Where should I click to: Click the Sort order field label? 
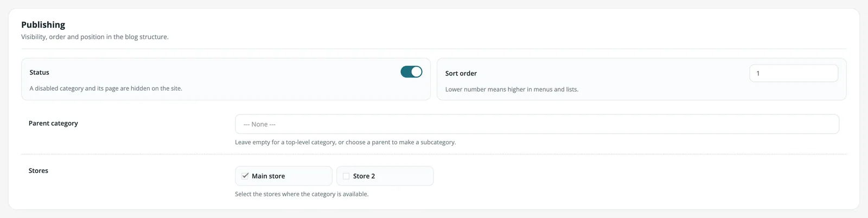coord(461,73)
